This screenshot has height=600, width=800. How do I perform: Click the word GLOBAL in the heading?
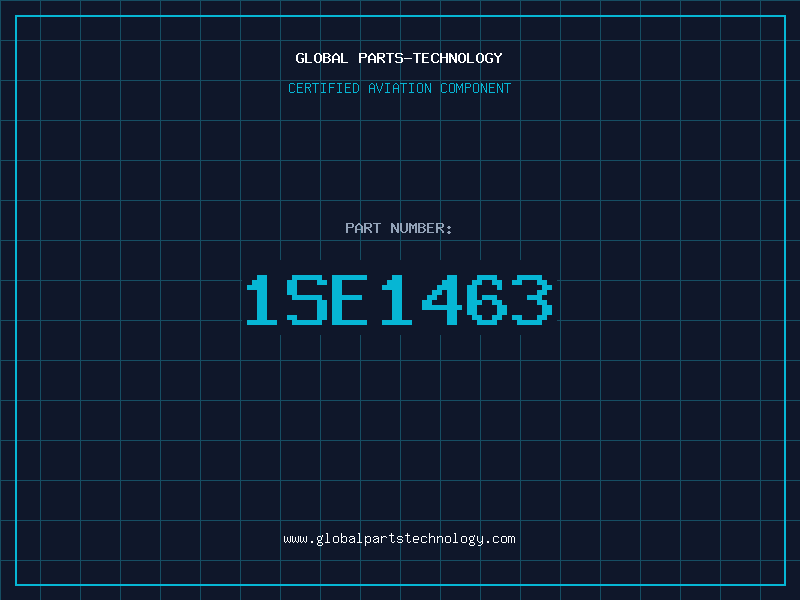tap(319, 58)
